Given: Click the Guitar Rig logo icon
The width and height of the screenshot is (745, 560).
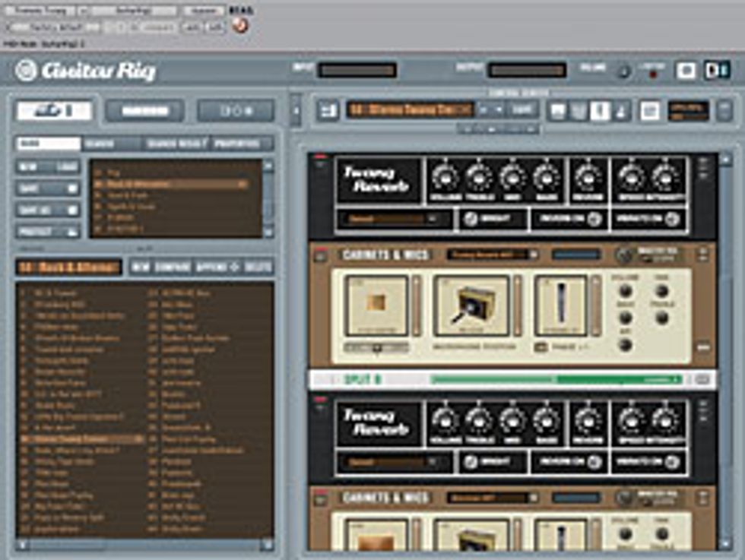Looking at the screenshot, I should pyautogui.click(x=26, y=71).
